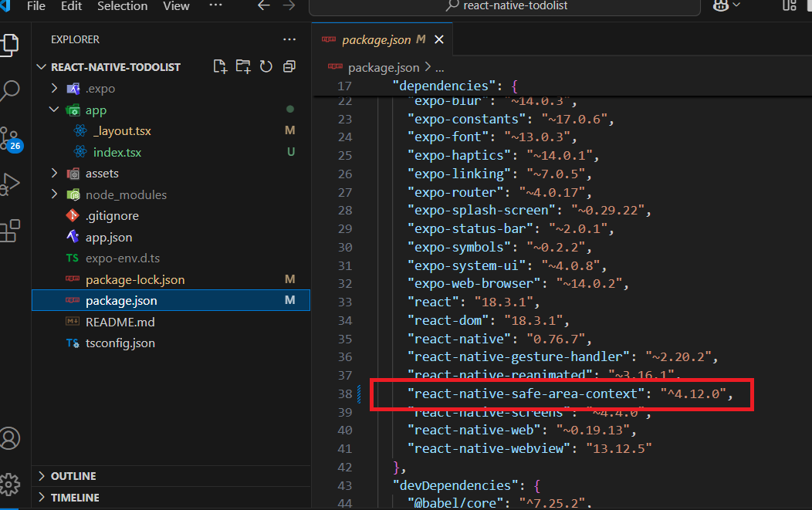Show more menu bar items ellipsis

[x=215, y=5]
